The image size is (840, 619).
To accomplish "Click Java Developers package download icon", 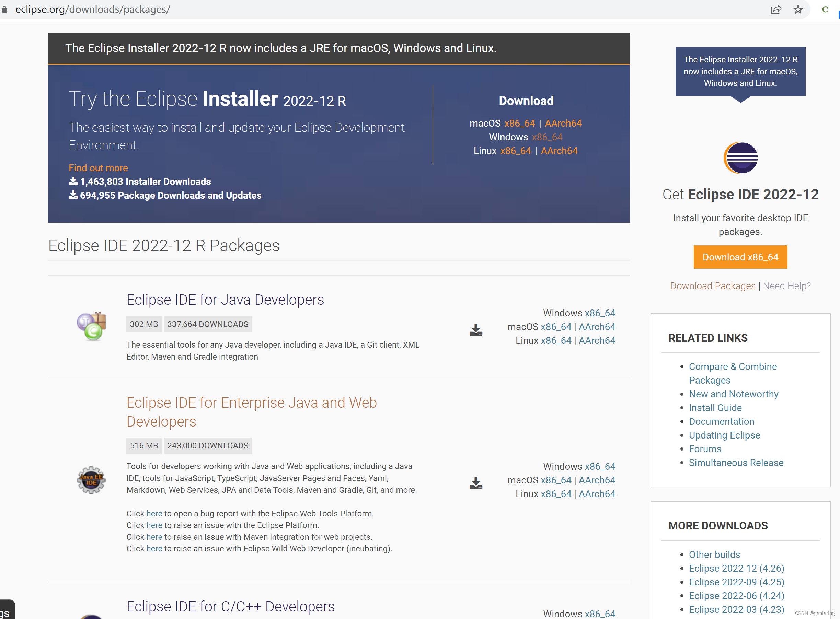I will point(476,330).
